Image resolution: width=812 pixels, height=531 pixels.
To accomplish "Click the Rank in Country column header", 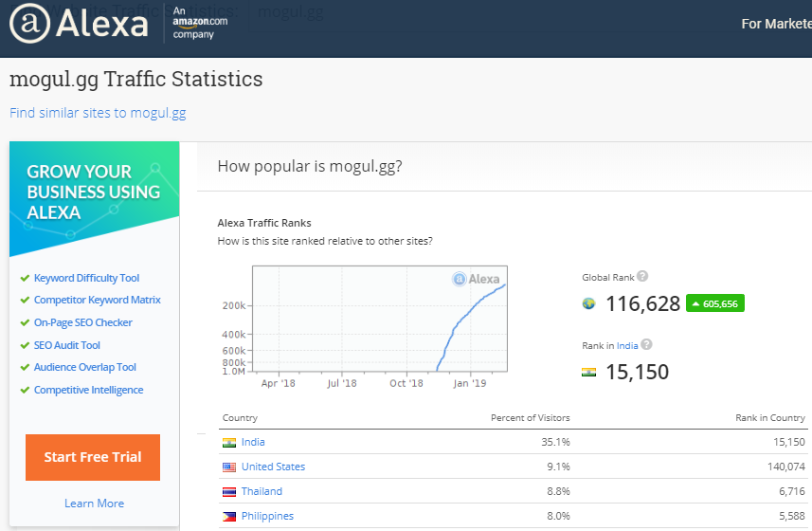I will (x=770, y=418).
